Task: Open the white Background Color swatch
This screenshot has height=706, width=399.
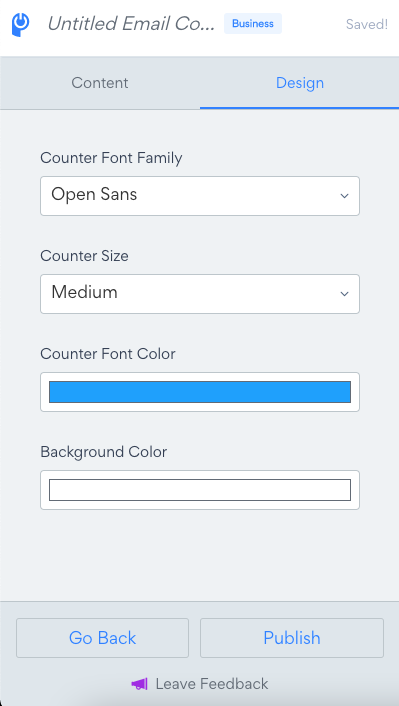Action: [200, 490]
